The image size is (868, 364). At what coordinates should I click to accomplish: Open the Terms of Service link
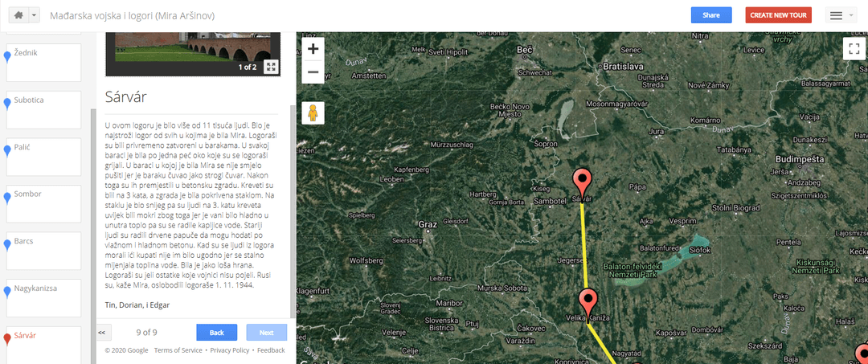pyautogui.click(x=178, y=350)
